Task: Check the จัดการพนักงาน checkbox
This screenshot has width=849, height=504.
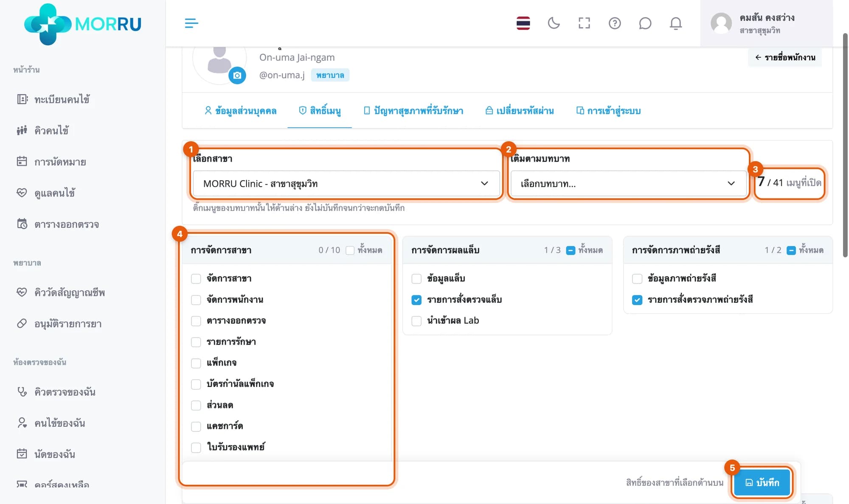Action: coord(196,300)
